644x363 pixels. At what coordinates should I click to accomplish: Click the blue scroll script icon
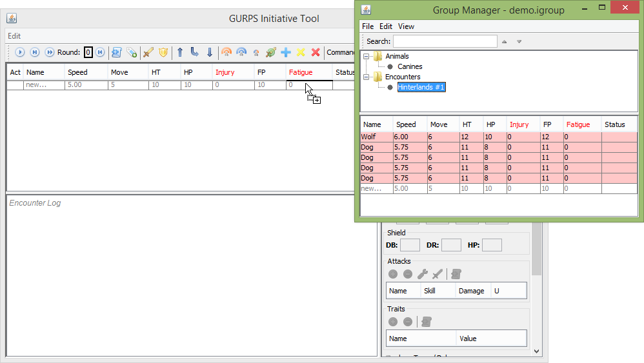tap(117, 52)
